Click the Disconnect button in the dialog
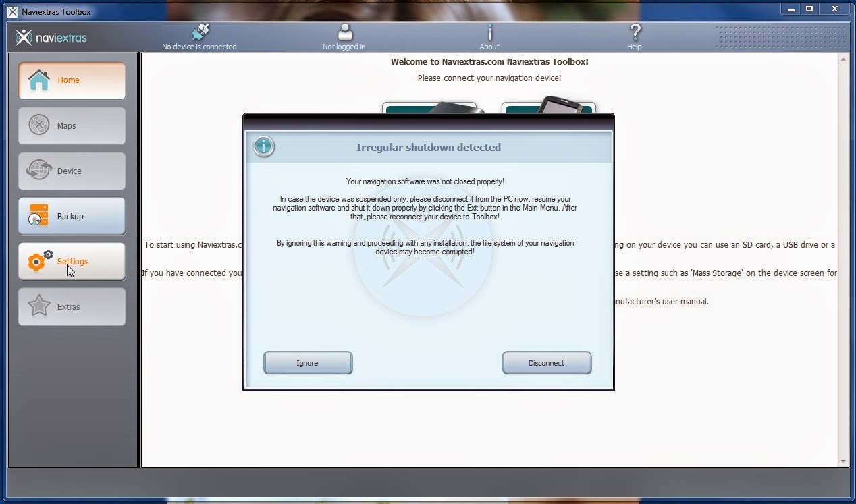Image resolution: width=856 pixels, height=504 pixels. (546, 362)
